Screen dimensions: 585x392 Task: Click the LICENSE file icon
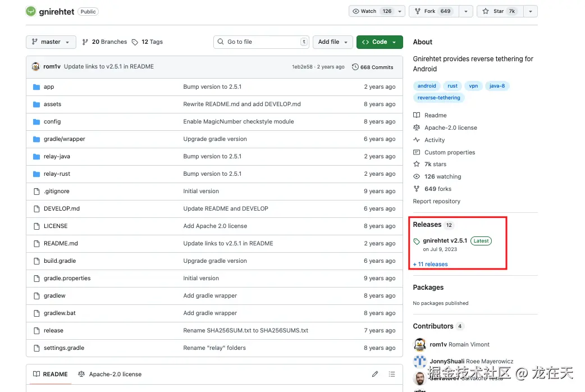[36, 226]
